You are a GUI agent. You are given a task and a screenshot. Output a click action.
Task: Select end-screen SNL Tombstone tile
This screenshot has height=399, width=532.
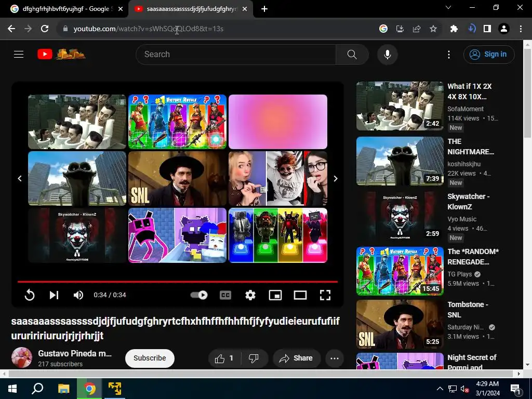[178, 179]
